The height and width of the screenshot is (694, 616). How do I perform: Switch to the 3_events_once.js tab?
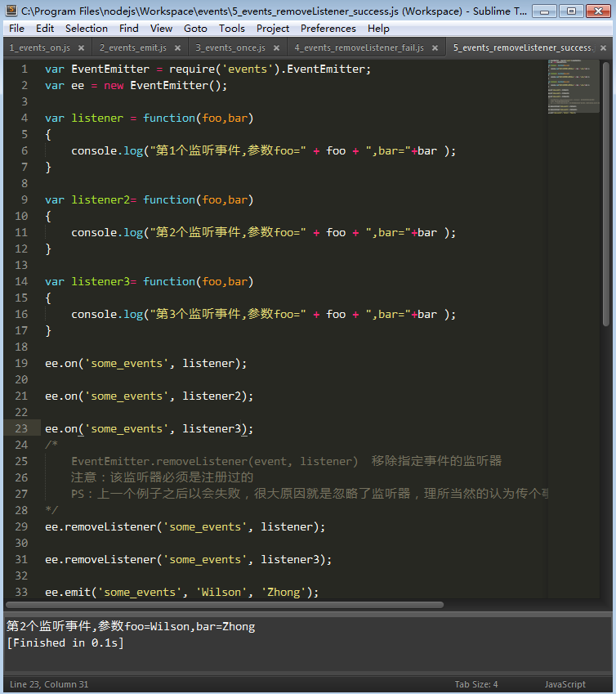230,47
